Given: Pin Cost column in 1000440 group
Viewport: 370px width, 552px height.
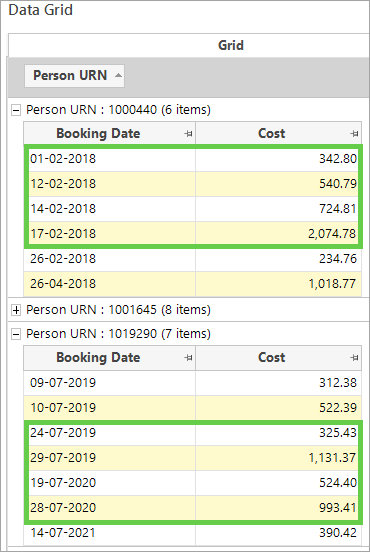Looking at the screenshot, I should click(x=354, y=133).
